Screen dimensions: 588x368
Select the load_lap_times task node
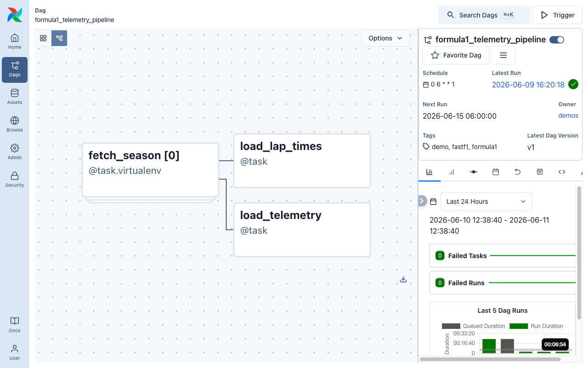pos(302,161)
